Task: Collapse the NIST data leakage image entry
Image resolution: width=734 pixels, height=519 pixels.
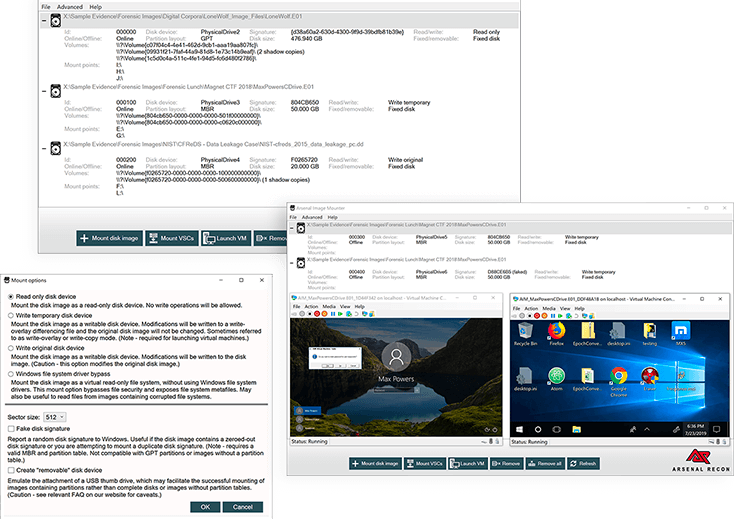Action: (44, 148)
